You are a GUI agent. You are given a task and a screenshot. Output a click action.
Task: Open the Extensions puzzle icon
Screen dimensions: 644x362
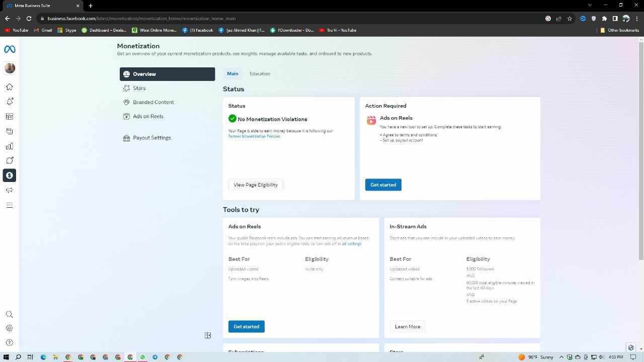tap(604, 19)
